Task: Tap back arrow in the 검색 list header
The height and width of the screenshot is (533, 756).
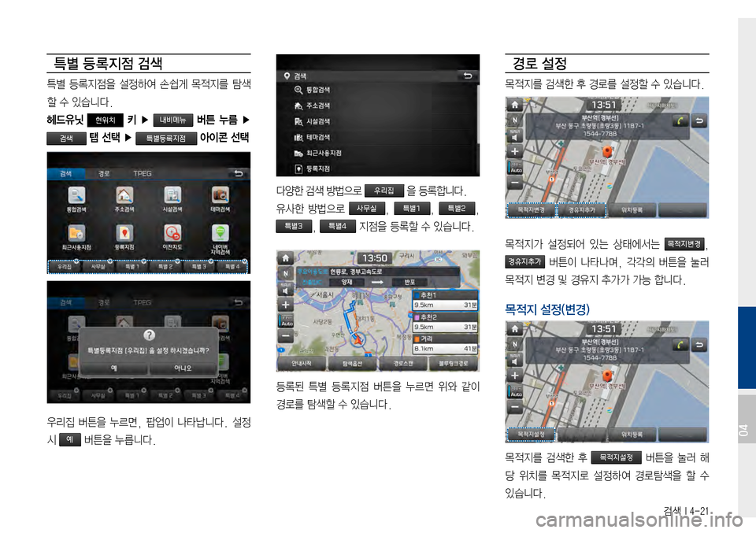Action: (467, 76)
